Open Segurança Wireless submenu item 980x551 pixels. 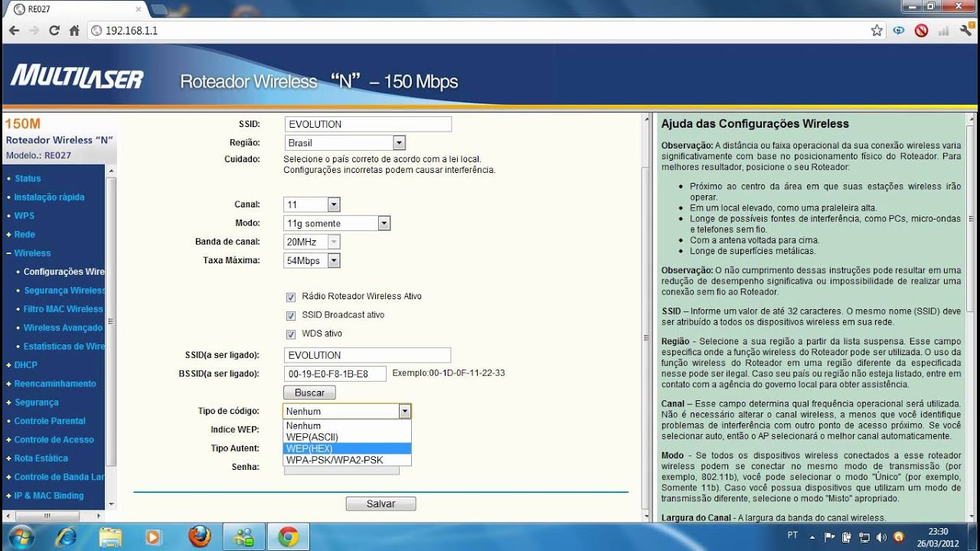click(x=64, y=290)
